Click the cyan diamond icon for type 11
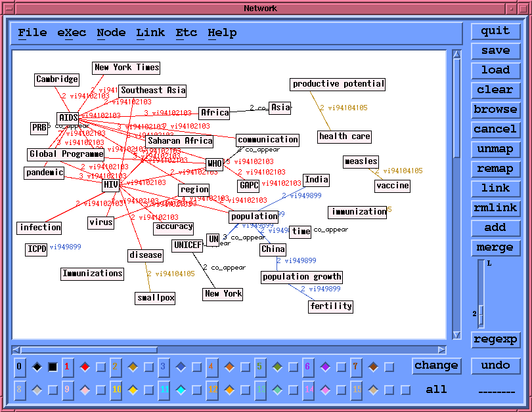Screen dimensions: 532x412 181,390
